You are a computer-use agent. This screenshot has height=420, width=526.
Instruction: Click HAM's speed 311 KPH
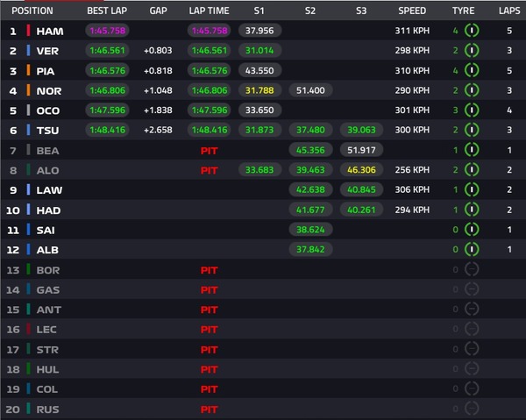click(x=412, y=31)
